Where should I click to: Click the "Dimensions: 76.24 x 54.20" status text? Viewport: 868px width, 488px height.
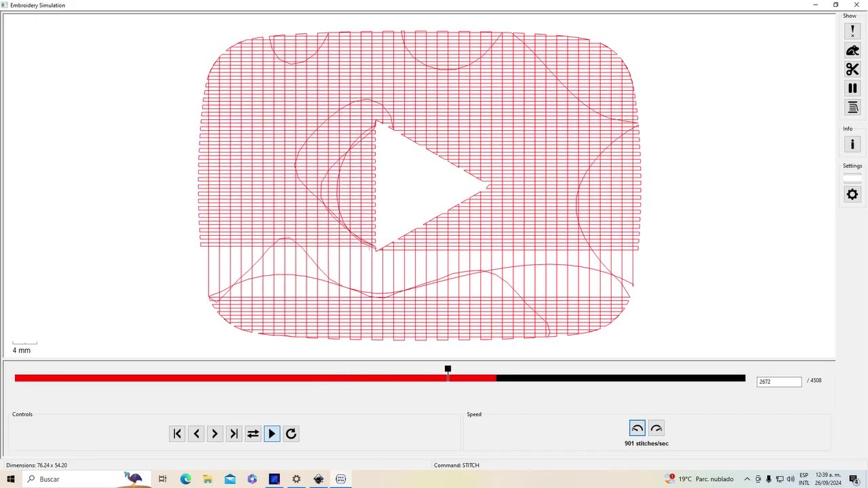(x=37, y=466)
